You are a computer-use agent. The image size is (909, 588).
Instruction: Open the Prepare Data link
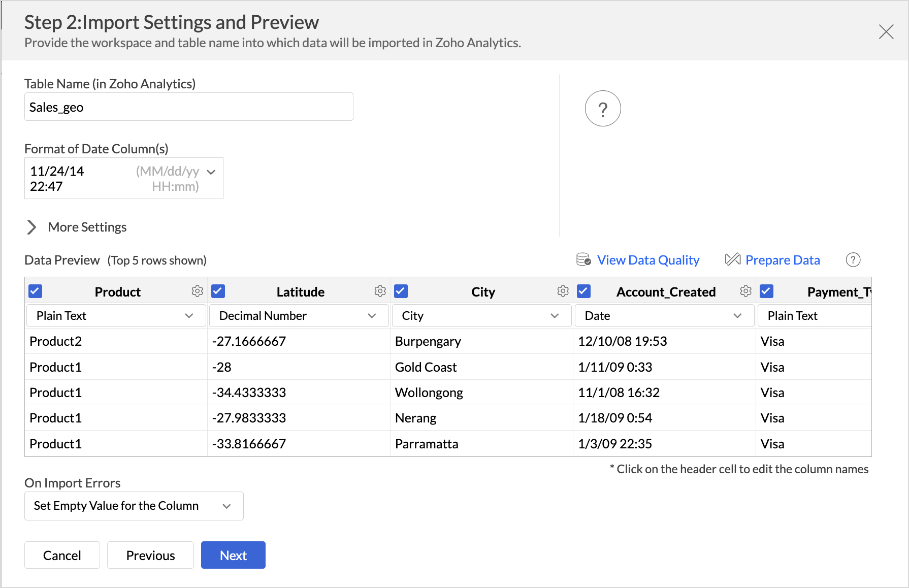click(782, 260)
